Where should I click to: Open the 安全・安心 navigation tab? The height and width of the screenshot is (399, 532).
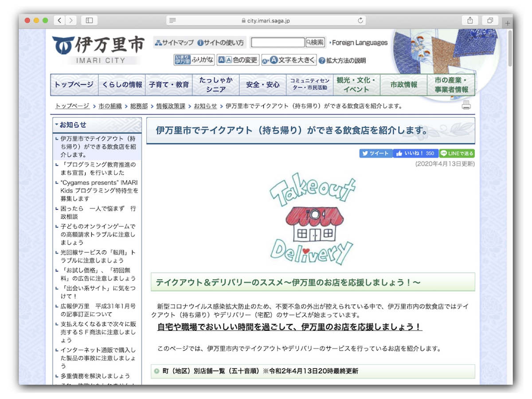coord(263,85)
